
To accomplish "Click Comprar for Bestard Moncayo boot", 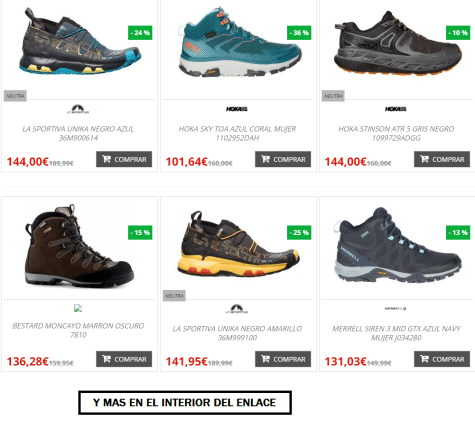I will pyautogui.click(x=124, y=359).
